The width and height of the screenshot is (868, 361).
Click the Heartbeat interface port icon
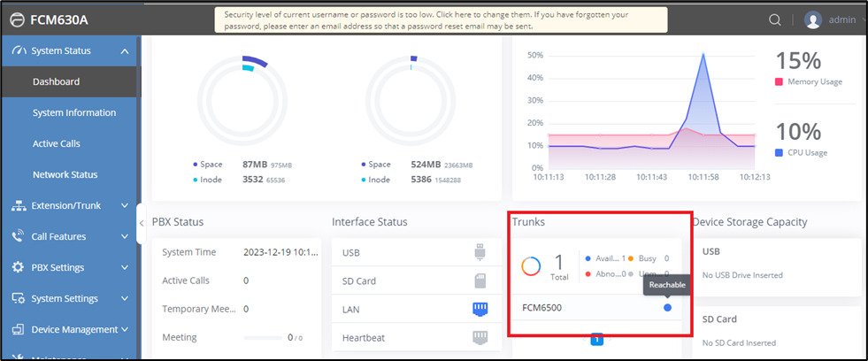(x=480, y=337)
